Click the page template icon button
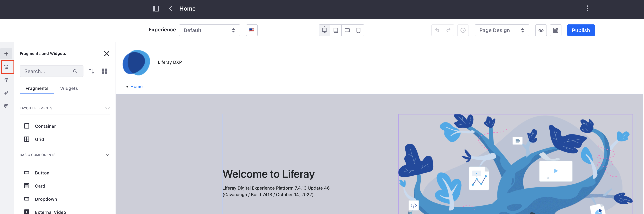The image size is (644, 214). tap(555, 30)
